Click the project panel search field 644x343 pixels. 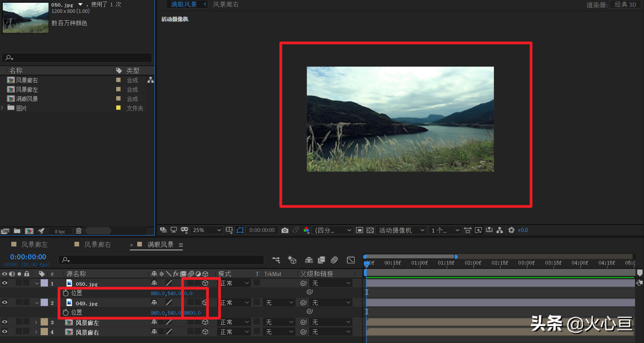tap(77, 58)
